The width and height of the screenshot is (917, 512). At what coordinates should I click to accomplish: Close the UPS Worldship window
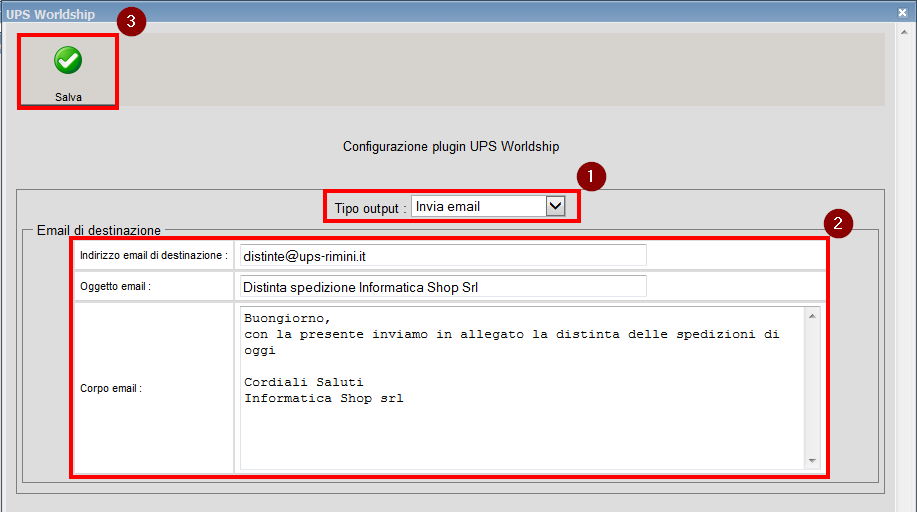click(902, 12)
